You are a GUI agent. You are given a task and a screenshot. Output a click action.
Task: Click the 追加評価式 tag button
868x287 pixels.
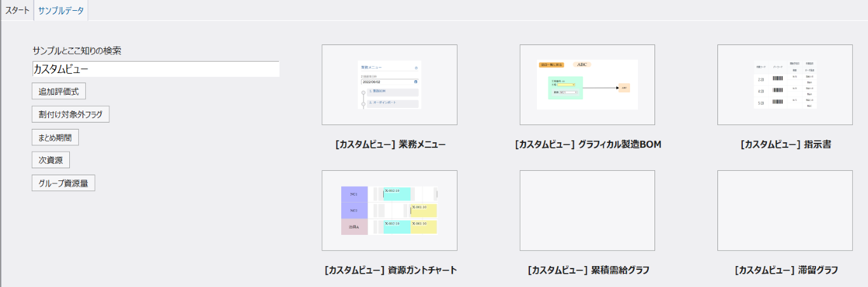[58, 91]
